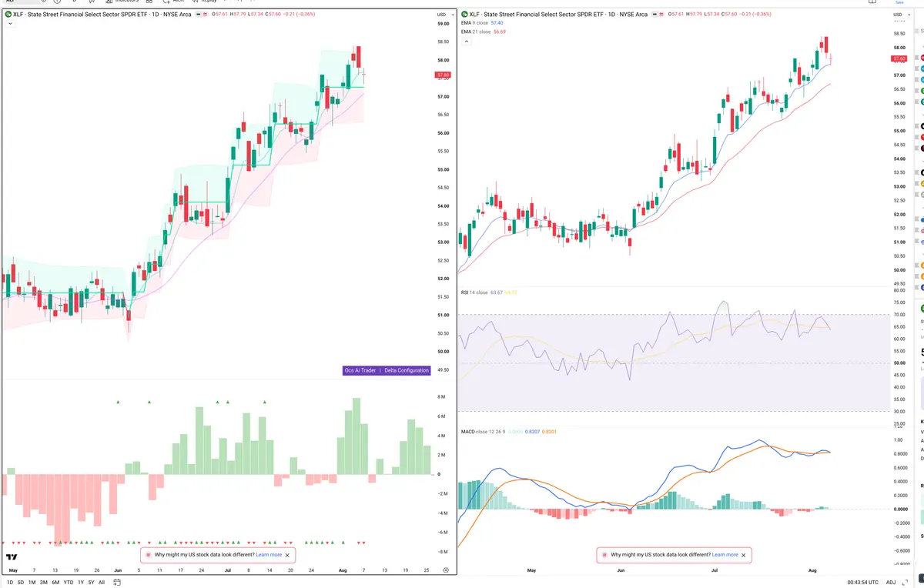Switch range to 1M
This screenshot has height=588, width=924.
(32, 583)
